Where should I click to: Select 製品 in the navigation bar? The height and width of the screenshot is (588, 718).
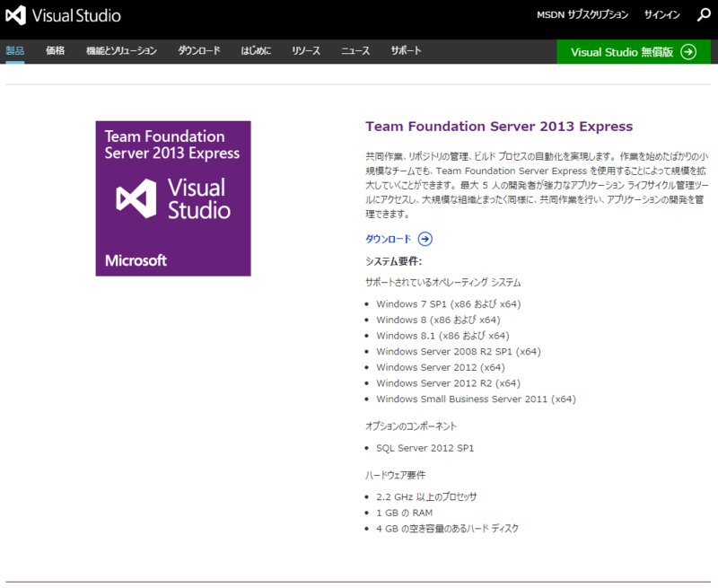pos(17,51)
